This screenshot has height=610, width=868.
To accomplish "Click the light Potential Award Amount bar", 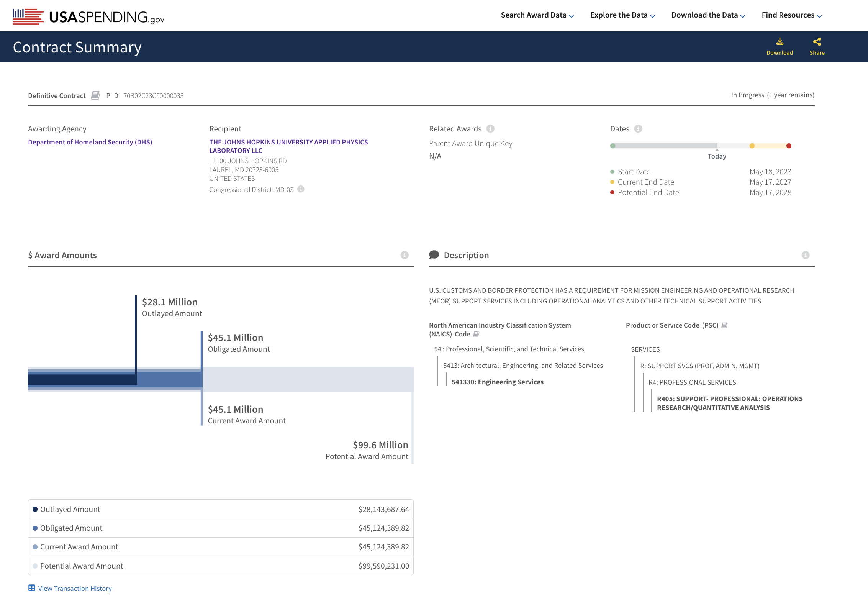I will [x=308, y=379].
